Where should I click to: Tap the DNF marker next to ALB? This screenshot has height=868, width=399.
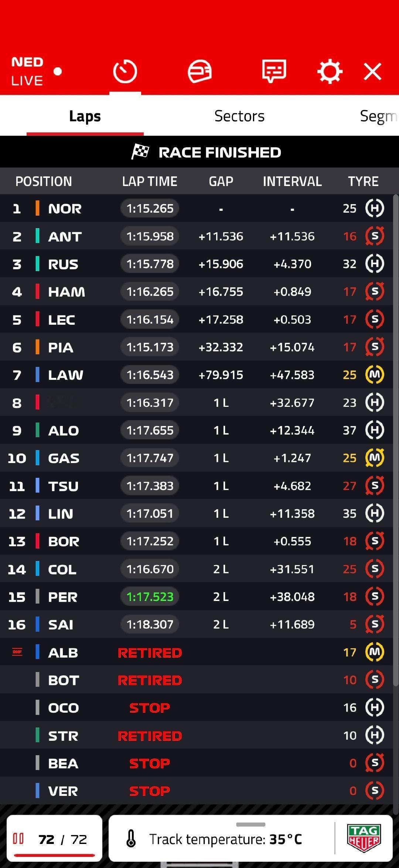click(17, 652)
